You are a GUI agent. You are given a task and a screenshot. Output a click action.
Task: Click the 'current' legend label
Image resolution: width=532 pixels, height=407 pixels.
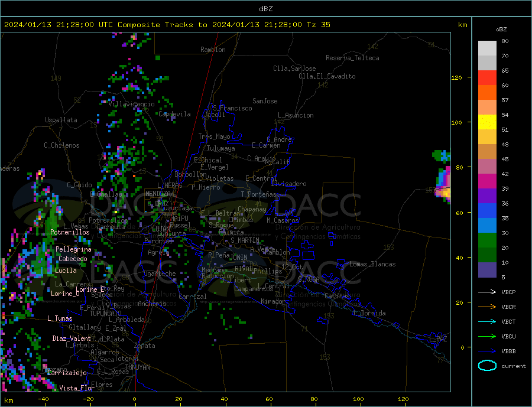click(x=514, y=366)
